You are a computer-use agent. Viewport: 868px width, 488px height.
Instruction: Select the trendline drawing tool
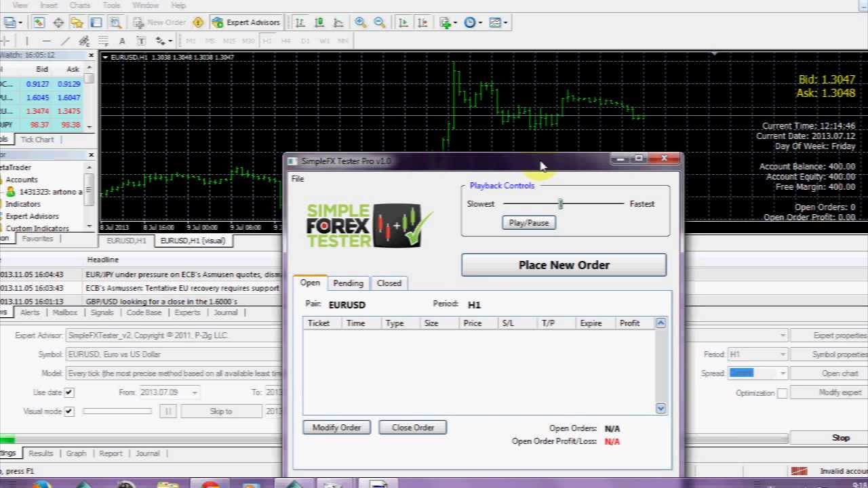(64, 41)
